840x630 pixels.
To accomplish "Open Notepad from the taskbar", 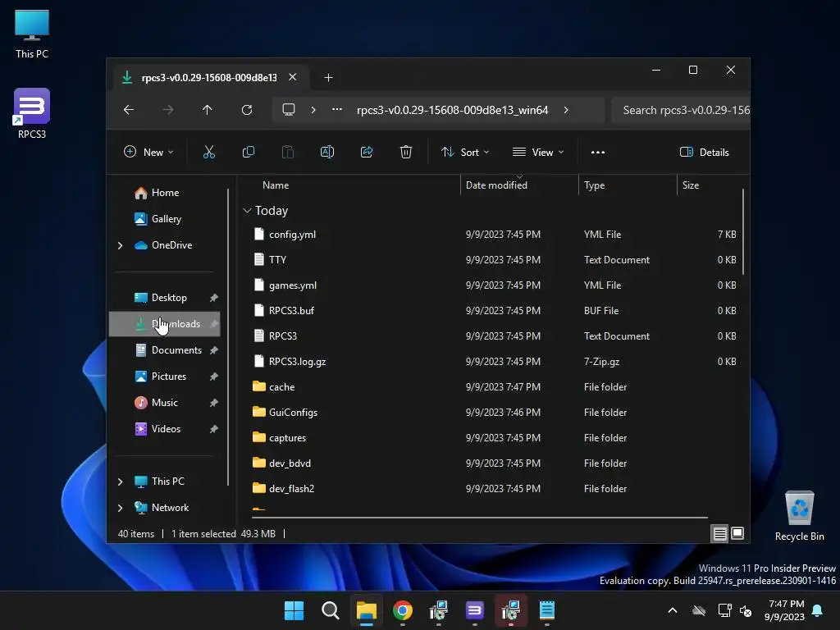I will pos(547,610).
